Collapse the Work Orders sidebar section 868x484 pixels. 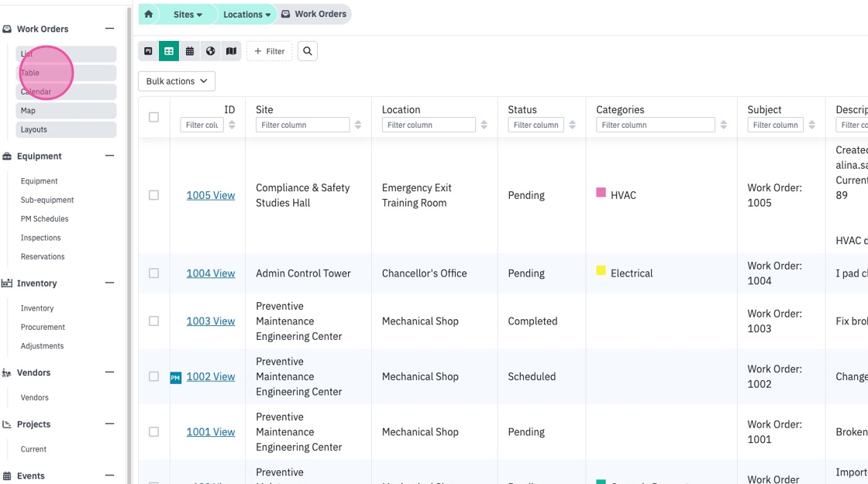109,29
